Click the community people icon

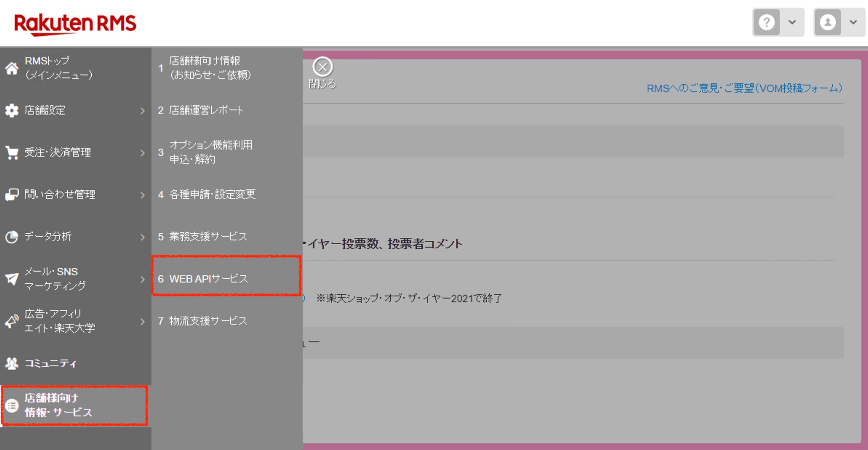(x=12, y=363)
